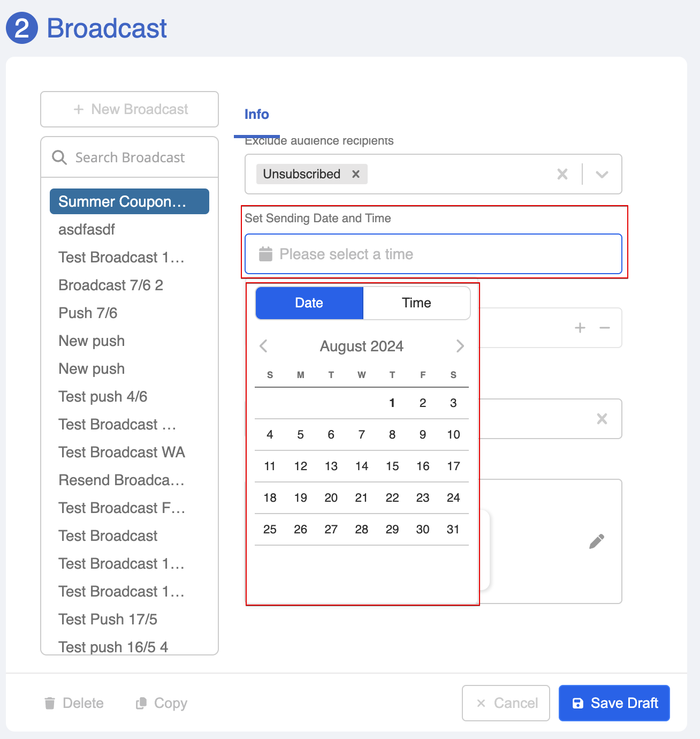Remove the Unsubscribed tag with its x
Viewport: 700px width, 739px height.
(356, 174)
